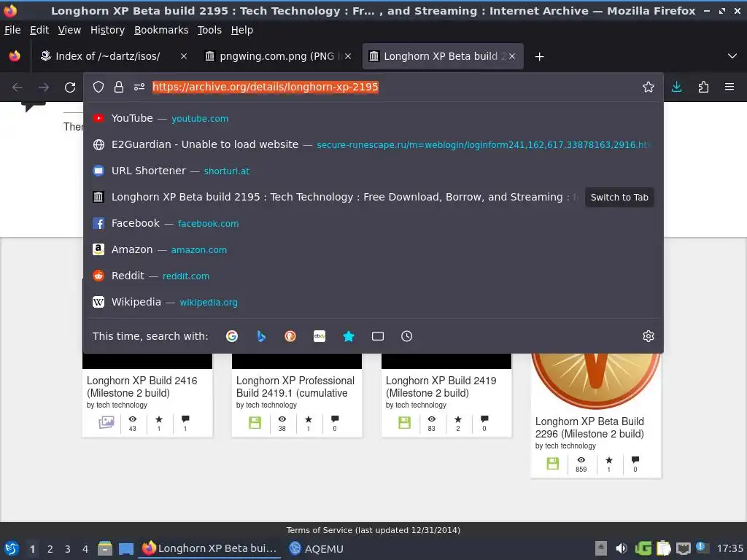Click software floppy icon on Build 2419.1 card
Image resolution: width=747 pixels, height=560 pixels.
255,422
